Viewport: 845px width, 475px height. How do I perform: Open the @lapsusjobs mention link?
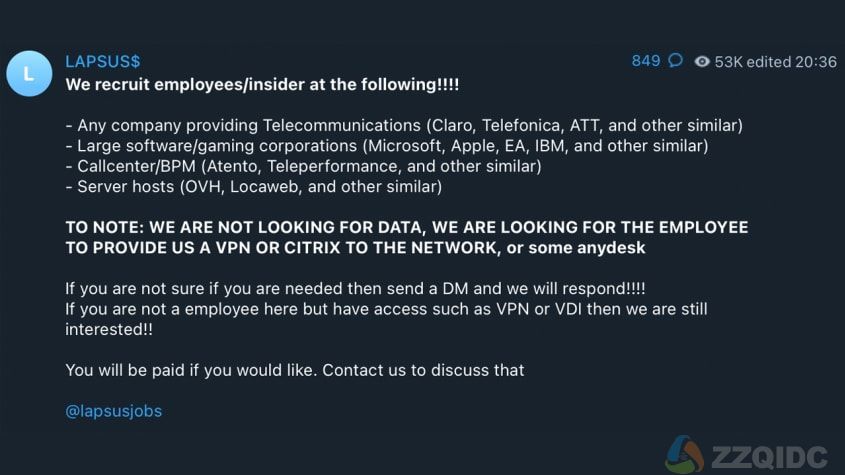click(114, 411)
